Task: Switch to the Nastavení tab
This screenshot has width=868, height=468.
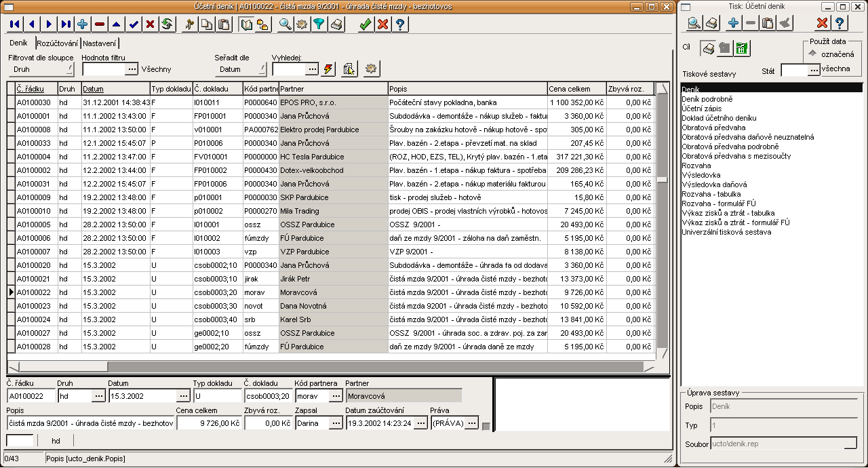Action: pos(99,43)
